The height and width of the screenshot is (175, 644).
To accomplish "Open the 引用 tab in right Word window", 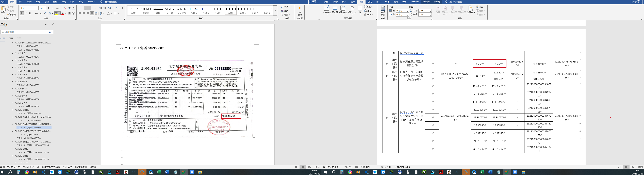I will pos(370,2).
